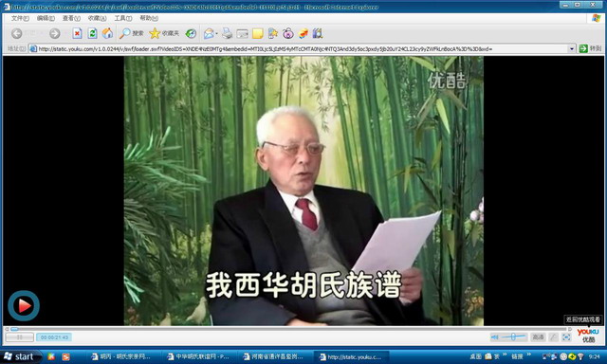Toggle the pause button in player
This screenshot has width=607, height=364.
pyautogui.click(x=19, y=337)
